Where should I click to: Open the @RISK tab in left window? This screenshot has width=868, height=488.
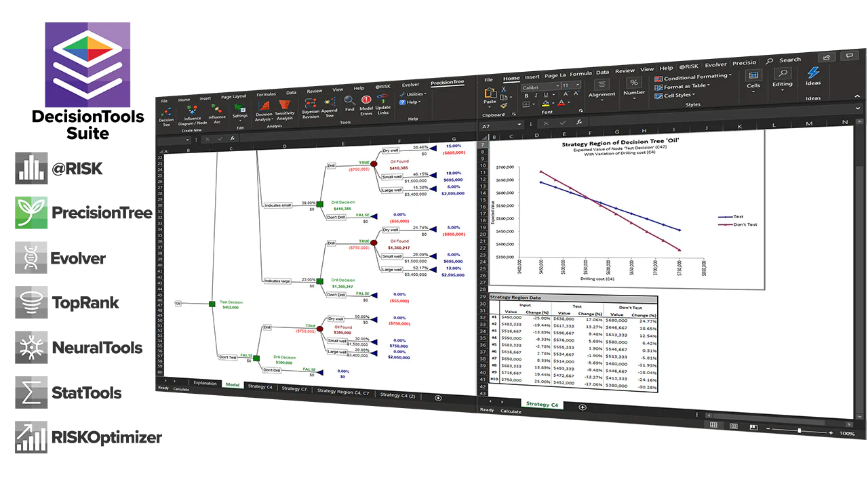coord(382,87)
